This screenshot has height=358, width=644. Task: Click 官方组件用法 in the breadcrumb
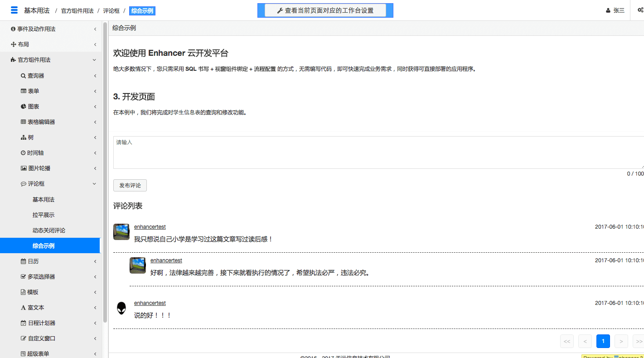77,11
